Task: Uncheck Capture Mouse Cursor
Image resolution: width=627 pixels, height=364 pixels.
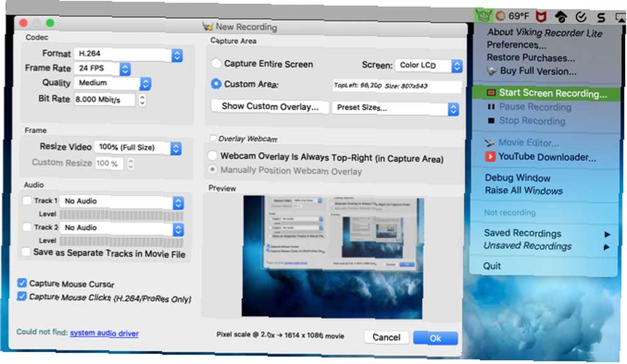Action: (x=22, y=283)
